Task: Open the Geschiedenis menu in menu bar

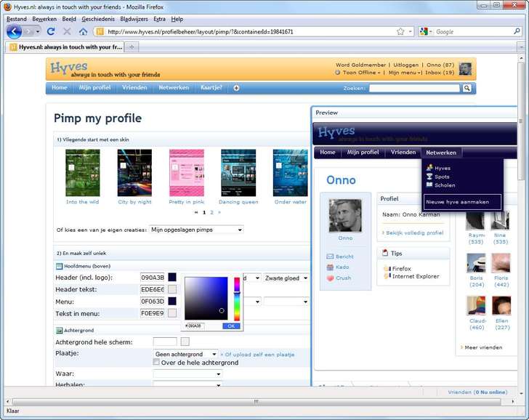Action: (97, 19)
